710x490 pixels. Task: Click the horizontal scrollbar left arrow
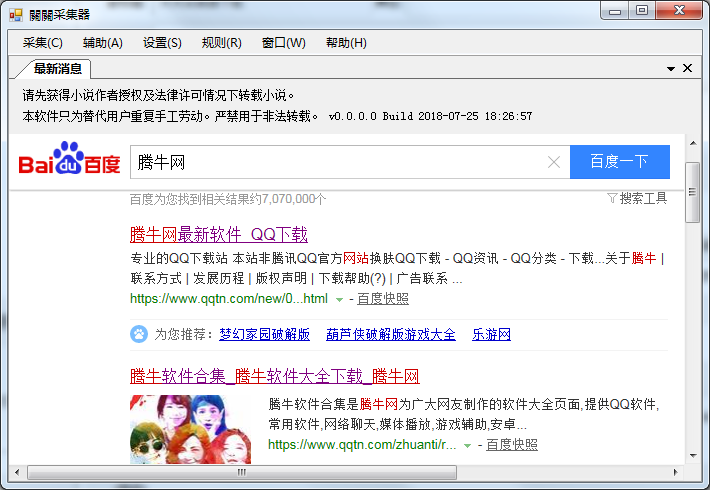(x=17, y=472)
